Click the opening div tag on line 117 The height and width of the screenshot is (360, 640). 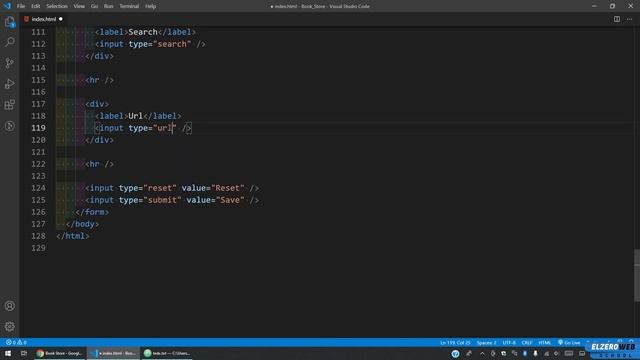point(97,104)
